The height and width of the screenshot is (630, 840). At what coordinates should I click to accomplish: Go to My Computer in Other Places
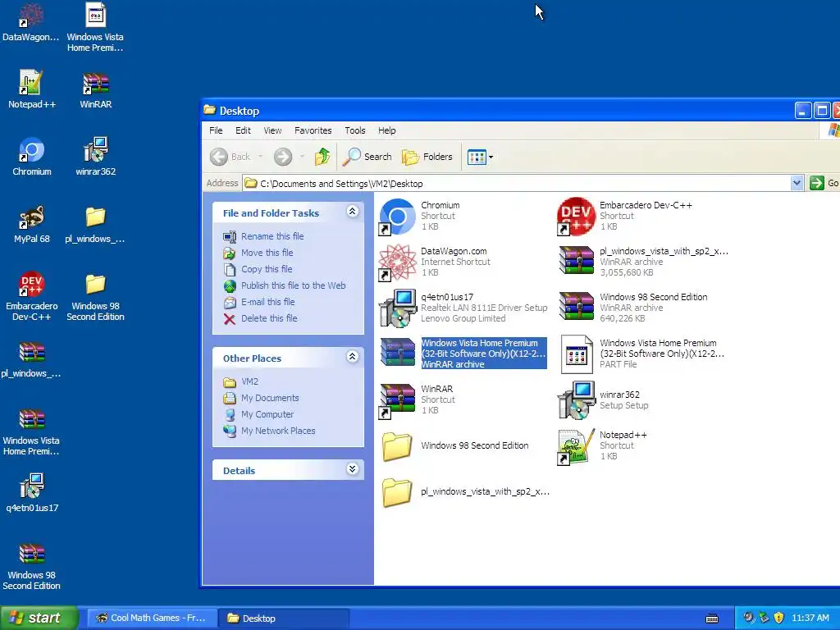tap(258, 414)
